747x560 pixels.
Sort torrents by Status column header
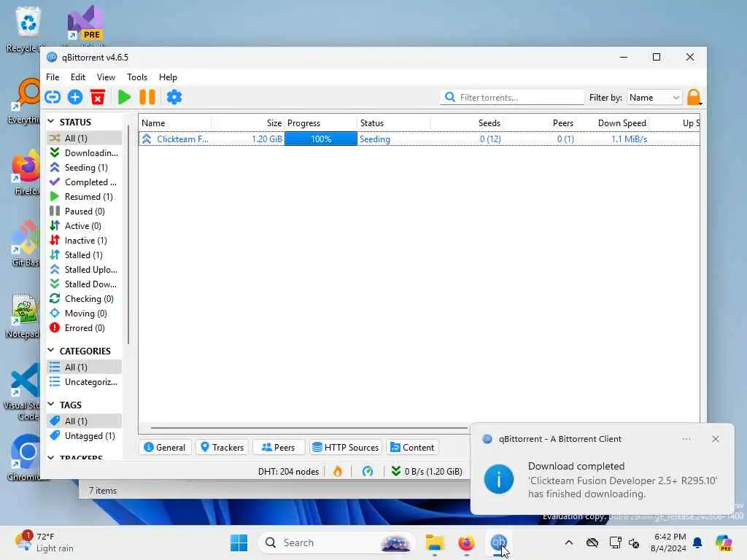[x=393, y=122]
